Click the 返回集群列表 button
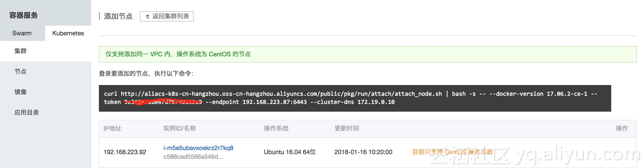This screenshot has height=168, width=644. coord(167,16)
